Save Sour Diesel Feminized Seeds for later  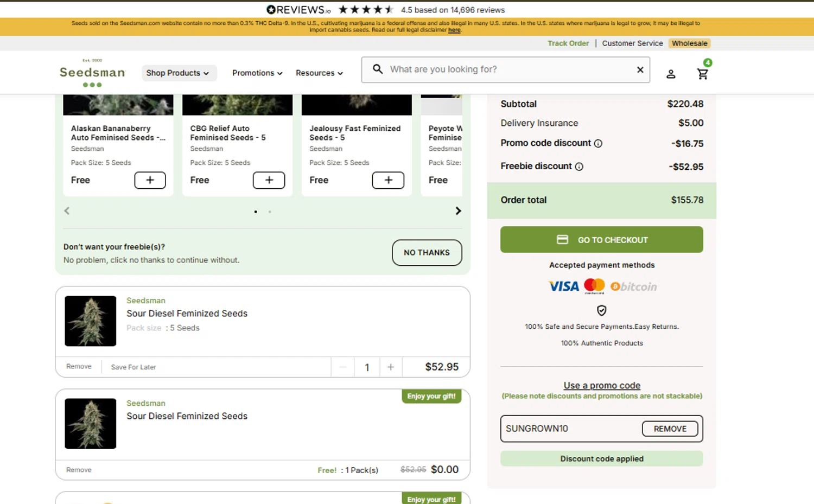pos(133,367)
